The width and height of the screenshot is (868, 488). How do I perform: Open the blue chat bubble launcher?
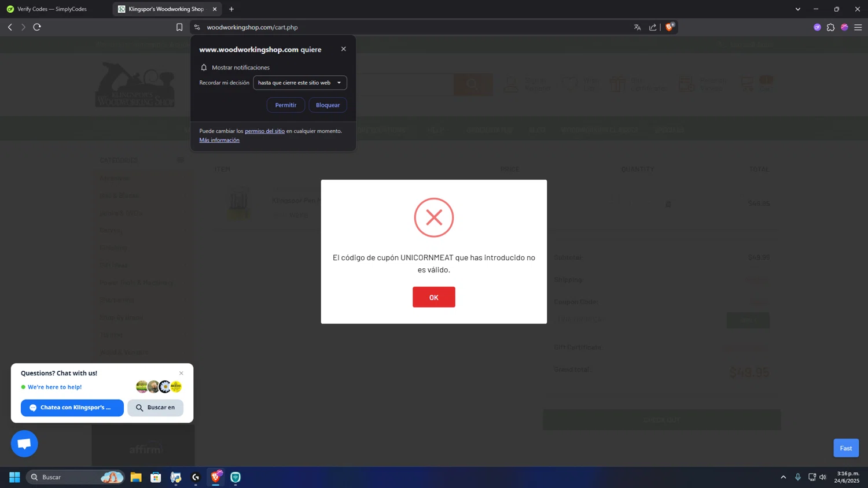[x=24, y=443]
